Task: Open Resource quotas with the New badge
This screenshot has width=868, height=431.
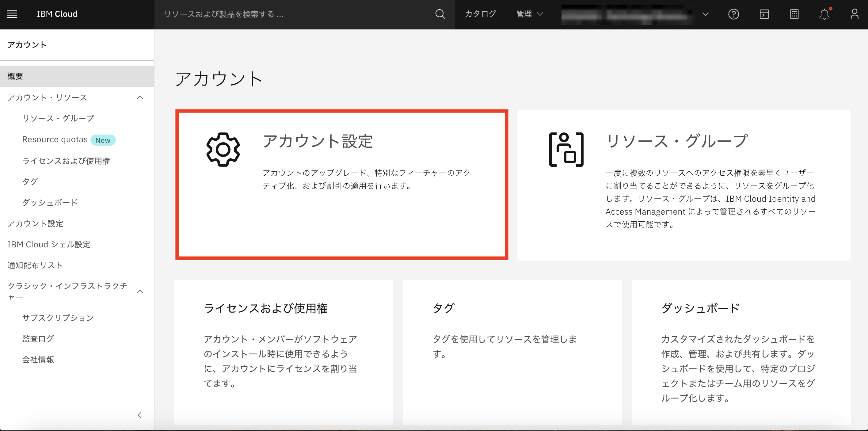Action: coord(55,139)
